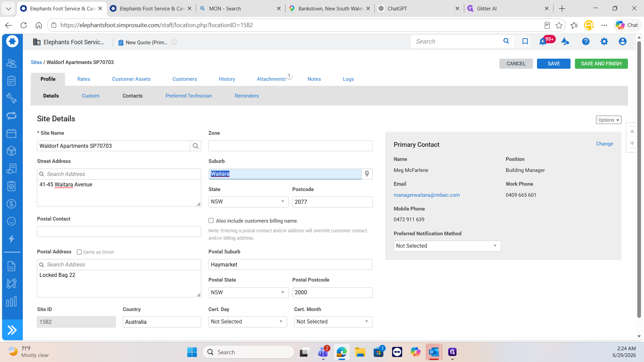Expand sidebar with double-chevron button
This screenshot has height=362, width=644.
12,330
